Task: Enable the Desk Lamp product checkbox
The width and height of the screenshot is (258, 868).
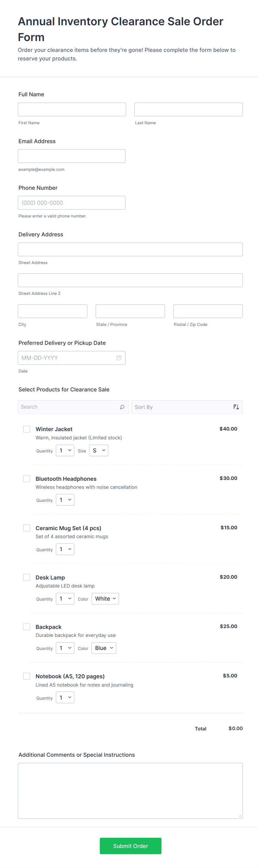Action: (27, 577)
